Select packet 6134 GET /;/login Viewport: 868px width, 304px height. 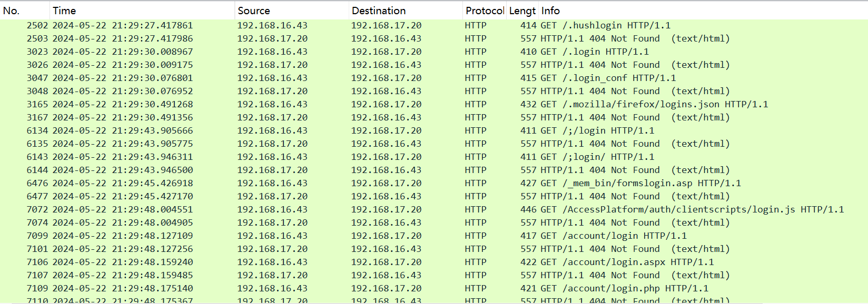click(597, 130)
